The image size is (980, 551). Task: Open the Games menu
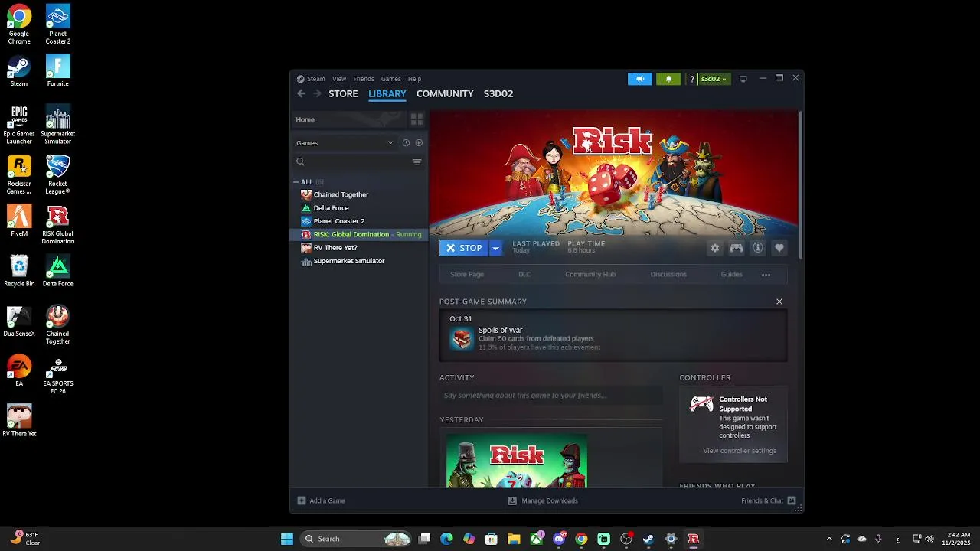click(x=391, y=79)
